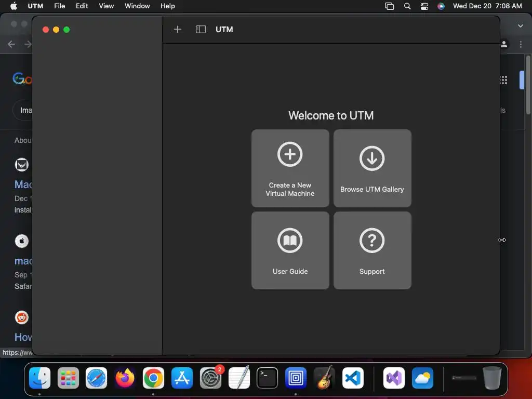Open Control Center in menu bar

point(424,6)
